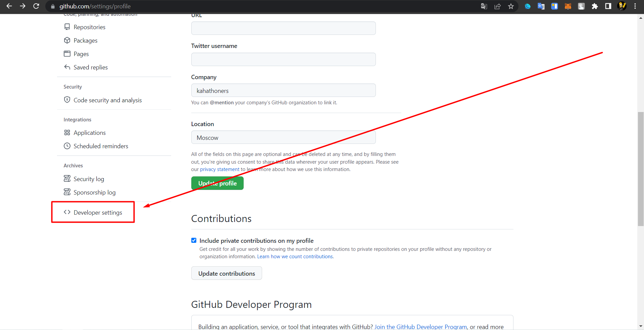The image size is (644, 330).
Task: Click the Security log icon
Action: click(67, 178)
